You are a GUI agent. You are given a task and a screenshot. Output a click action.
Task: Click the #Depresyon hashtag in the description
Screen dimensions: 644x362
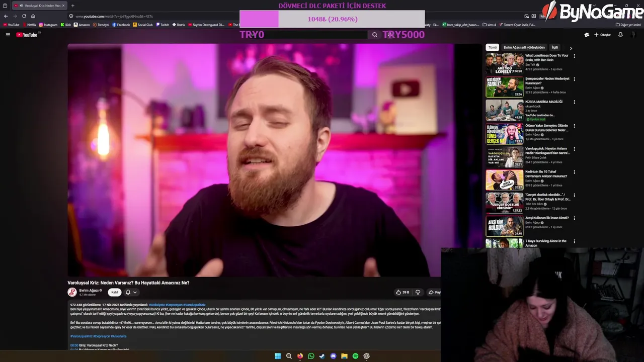point(174,305)
